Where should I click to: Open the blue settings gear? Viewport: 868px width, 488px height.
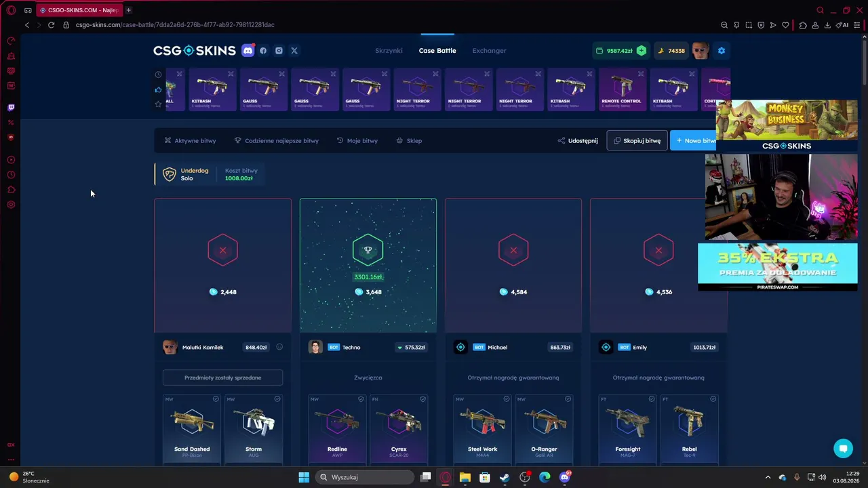(722, 50)
